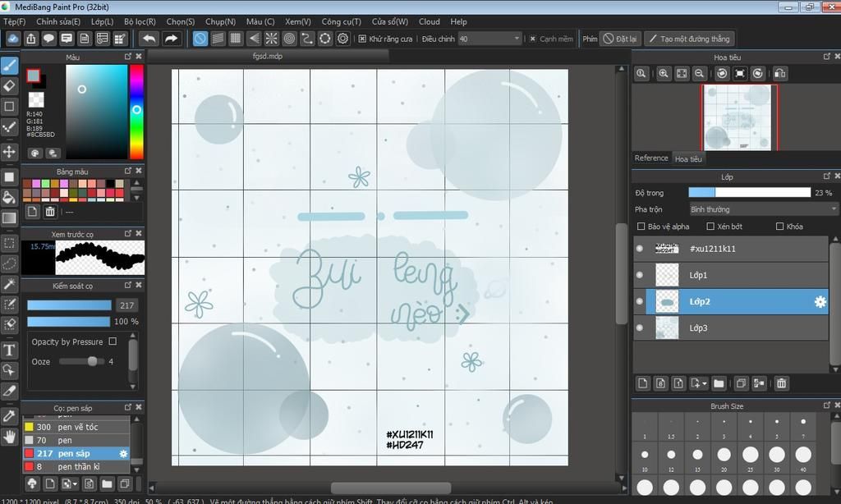Screen dimensions: 841x504
Task: Select the Move tool
Action: 9,152
